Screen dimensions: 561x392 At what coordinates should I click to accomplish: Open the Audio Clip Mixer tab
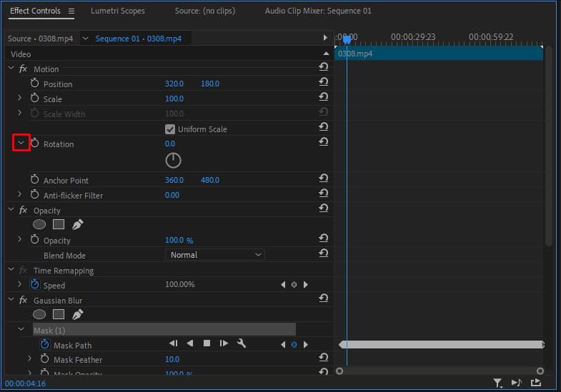[x=318, y=11]
